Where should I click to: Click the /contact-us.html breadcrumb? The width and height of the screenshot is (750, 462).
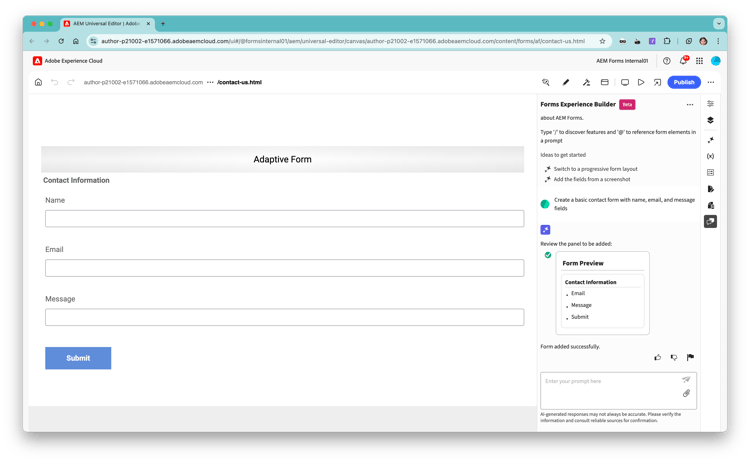coord(239,82)
